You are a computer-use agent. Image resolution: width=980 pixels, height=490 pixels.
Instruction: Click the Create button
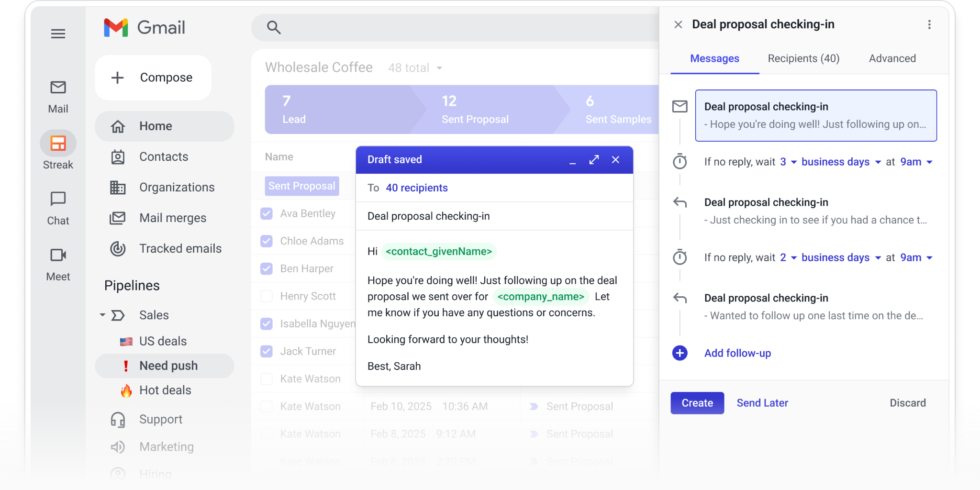(697, 402)
